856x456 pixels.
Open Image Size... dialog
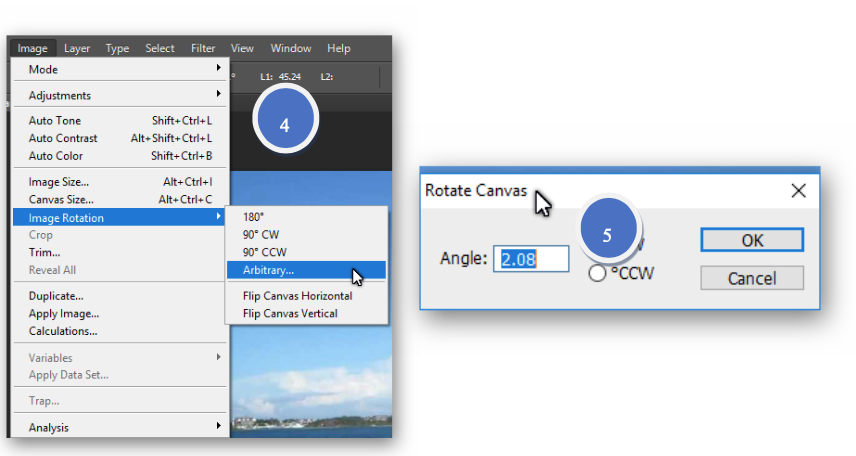(x=59, y=182)
